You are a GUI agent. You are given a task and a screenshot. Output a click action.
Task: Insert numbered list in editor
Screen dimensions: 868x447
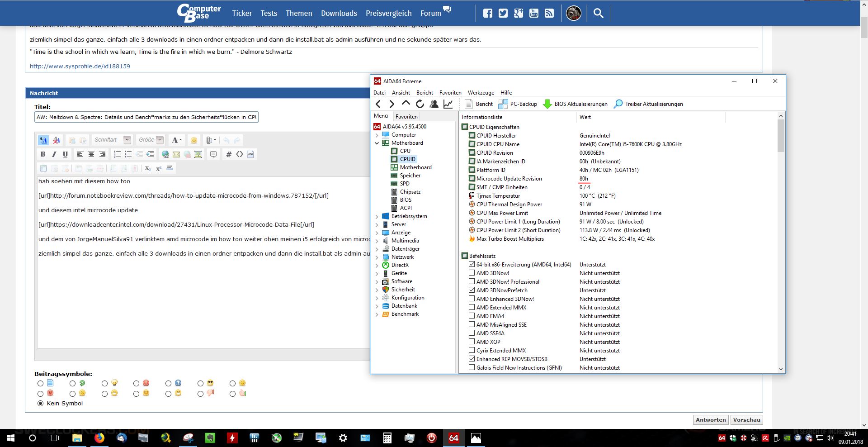click(x=117, y=154)
